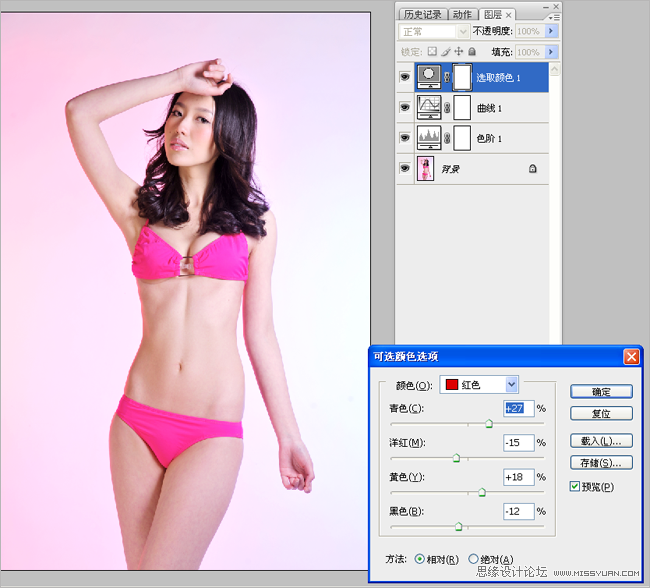
Task: Click the layer mask of 色阶 1
Action: pos(462,138)
